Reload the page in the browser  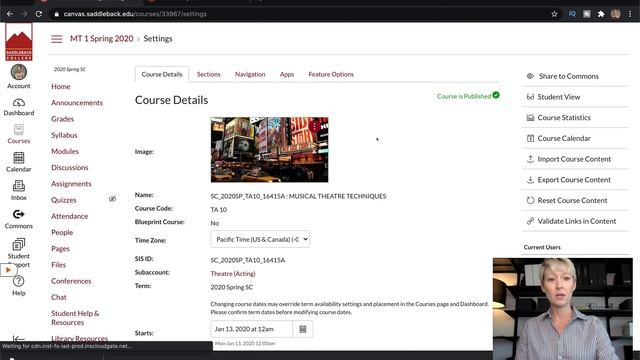pos(39,14)
